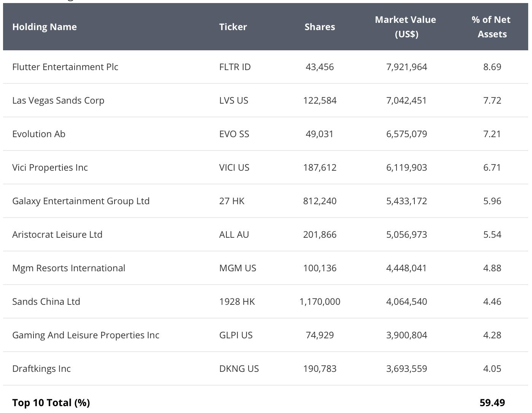Select Vici Properties Inc holding name
The image size is (532, 413).
[x=50, y=168]
